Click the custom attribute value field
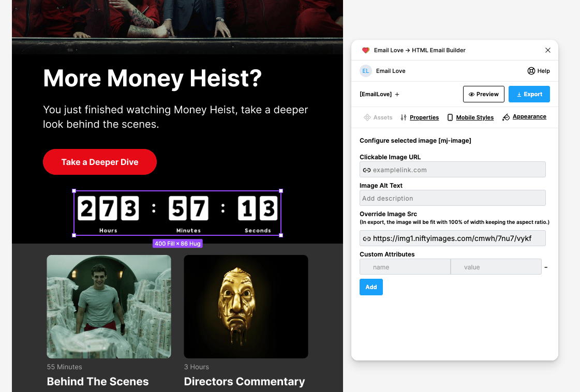Image resolution: width=580 pixels, height=392 pixels. pyautogui.click(x=496, y=267)
